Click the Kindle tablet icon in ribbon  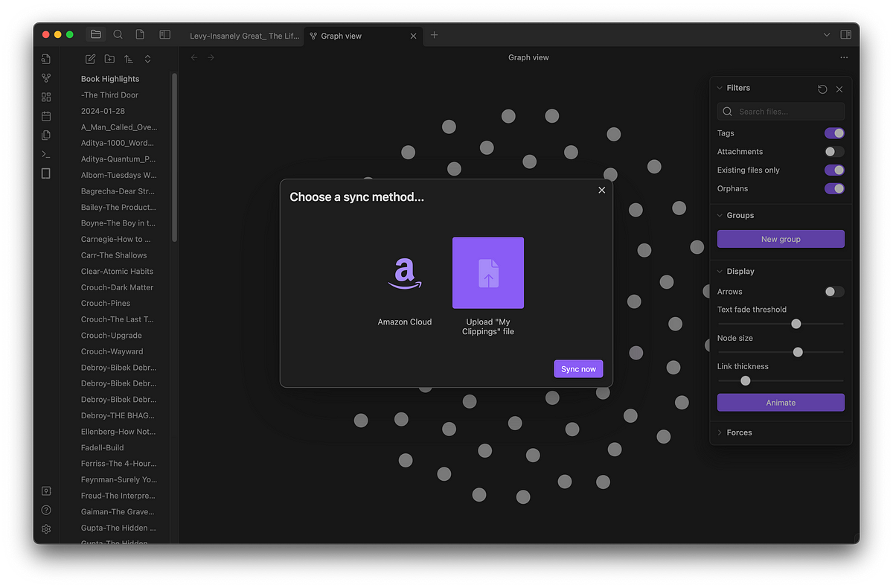(x=46, y=173)
